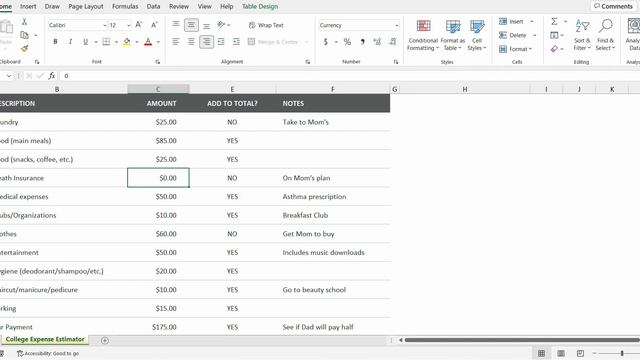Viewport: 640px width, 360px height.
Task: Click the formula bar input showing 0
Action: (x=349, y=76)
